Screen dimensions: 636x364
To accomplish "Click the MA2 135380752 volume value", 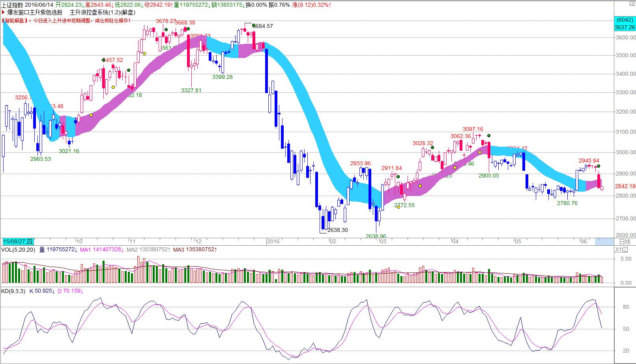I will click(x=149, y=249).
